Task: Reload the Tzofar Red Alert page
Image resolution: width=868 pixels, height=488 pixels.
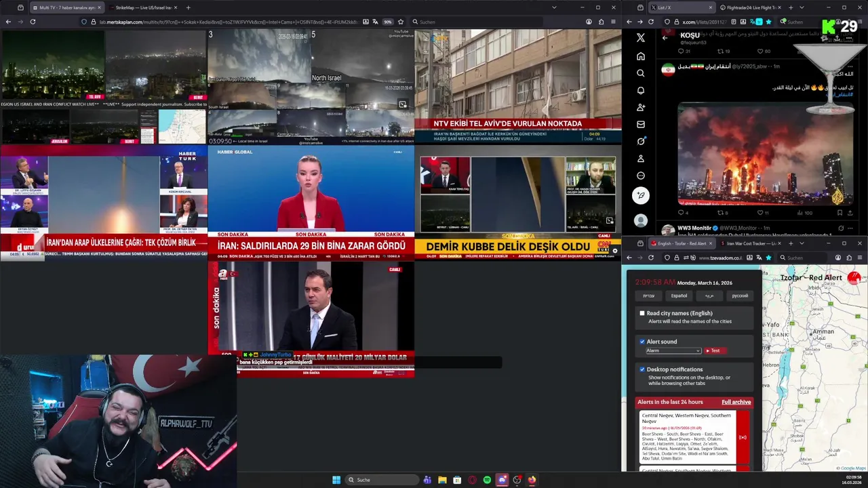Action: pos(651,258)
